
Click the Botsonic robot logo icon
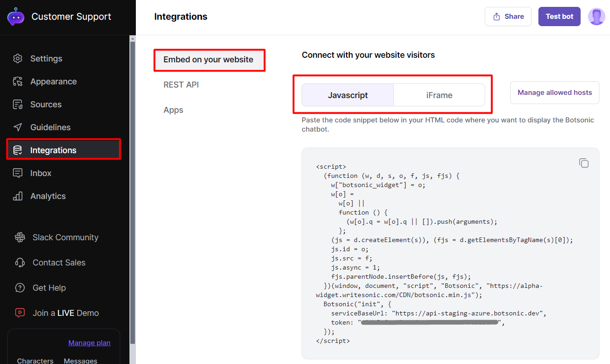(x=16, y=17)
